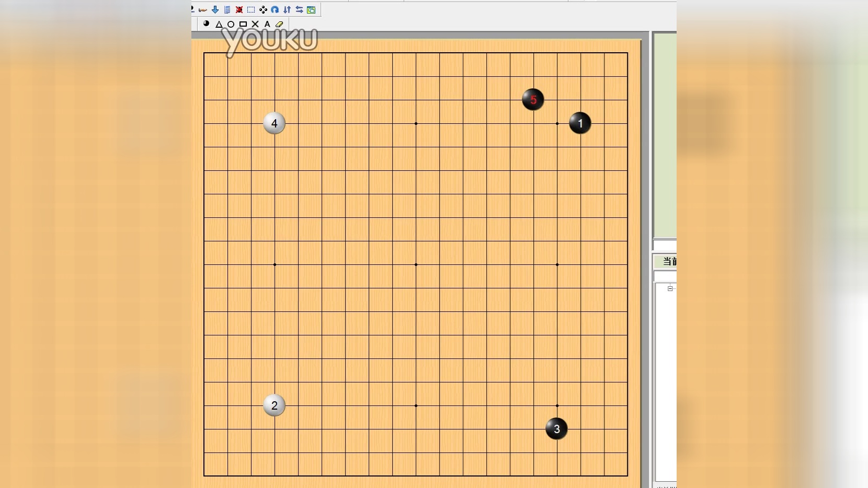Click black stone number 3

[556, 428]
